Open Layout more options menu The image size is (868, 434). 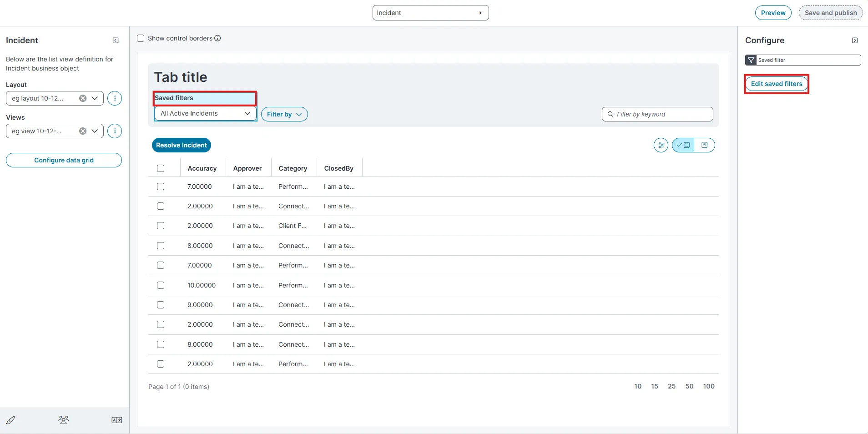tap(115, 98)
